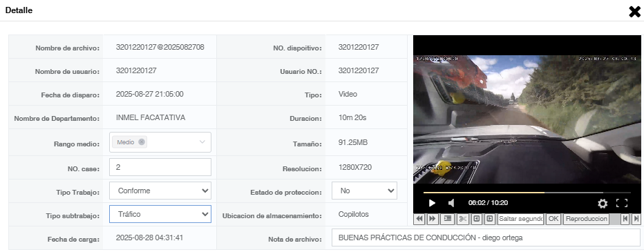This screenshot has height=252, width=644.
Task: Close the Detalle dialog with the X
Action: pyautogui.click(x=634, y=12)
